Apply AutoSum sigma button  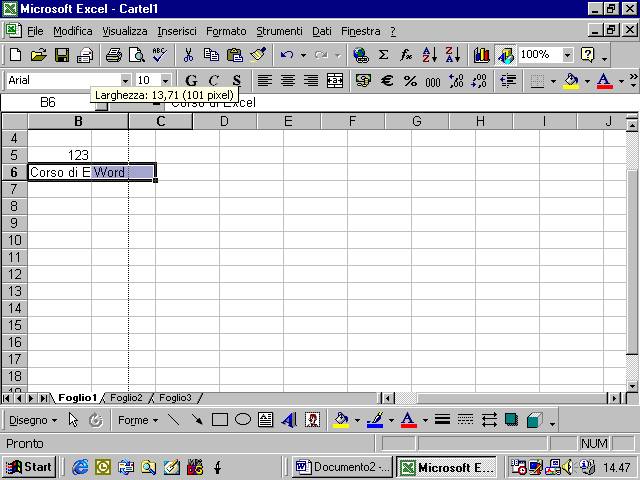[x=383, y=55]
